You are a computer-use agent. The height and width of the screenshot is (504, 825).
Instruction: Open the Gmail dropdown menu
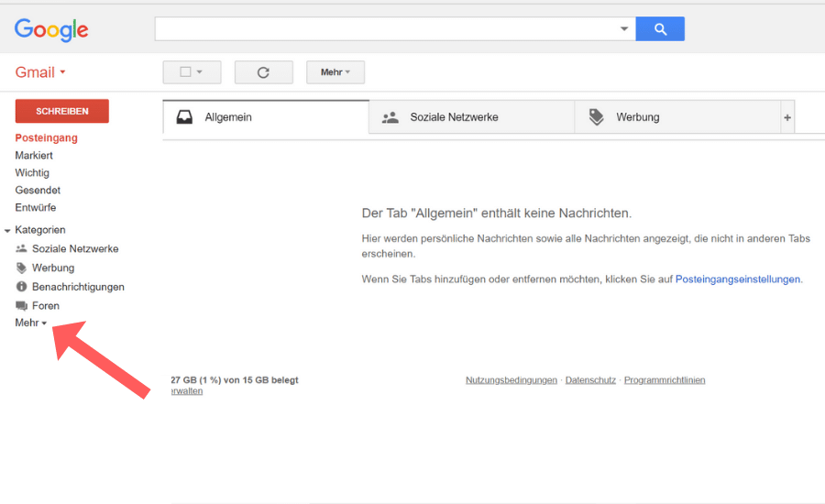coord(40,72)
